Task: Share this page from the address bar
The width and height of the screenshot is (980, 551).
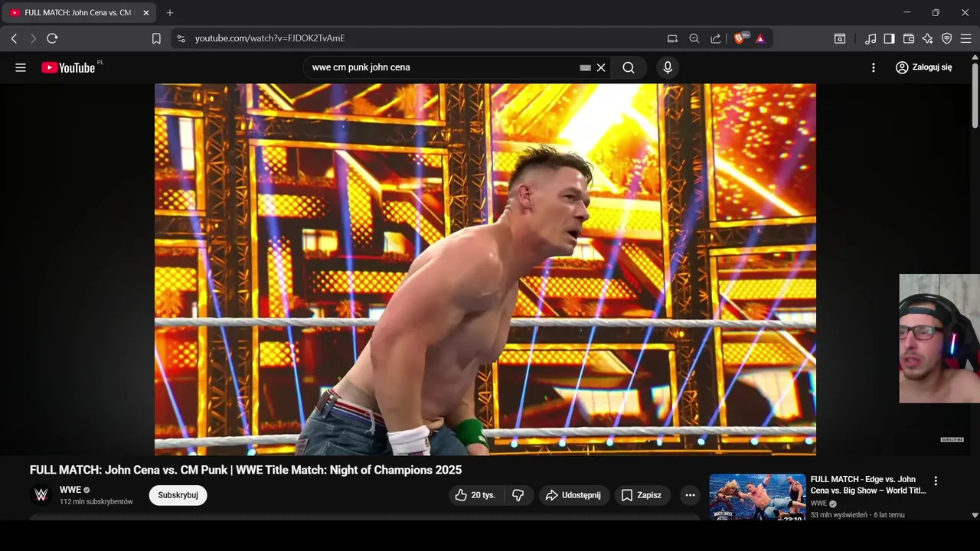Action: [716, 38]
